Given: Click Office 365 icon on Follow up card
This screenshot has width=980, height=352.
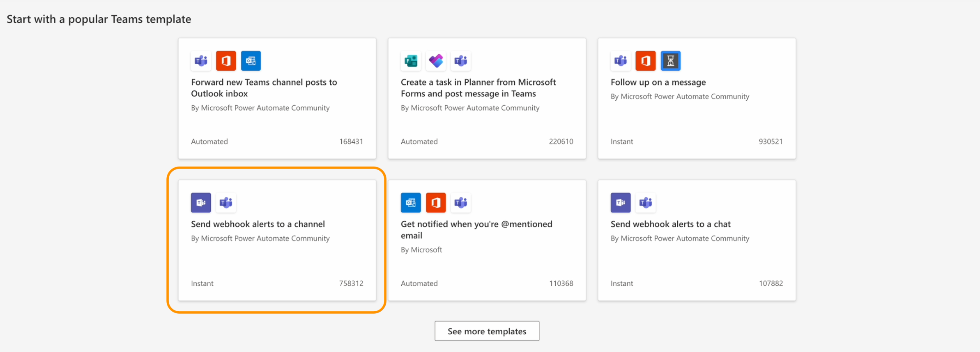Looking at the screenshot, I should pos(646,61).
